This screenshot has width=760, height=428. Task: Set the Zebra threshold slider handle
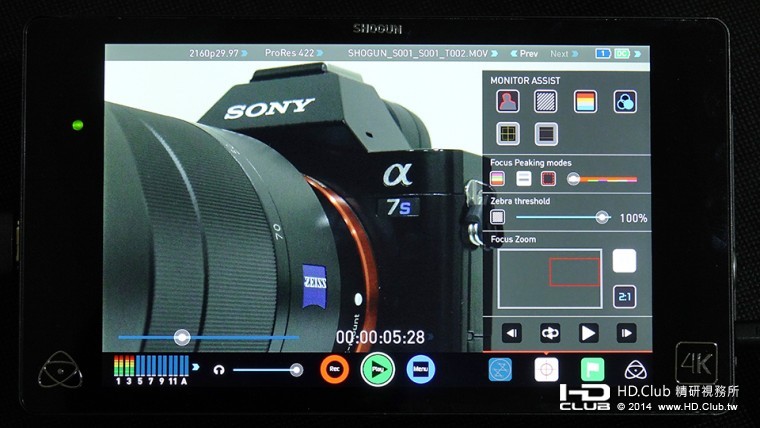coord(602,217)
